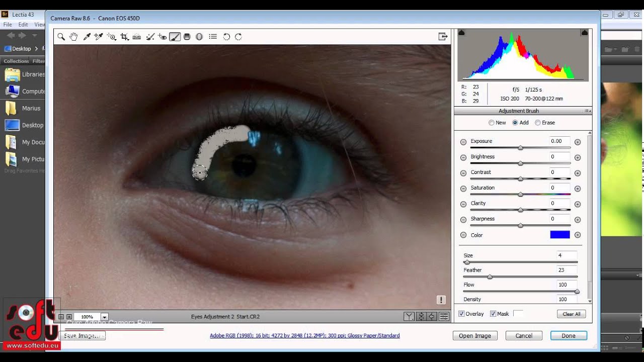Click the Flow slider handle

click(x=577, y=292)
